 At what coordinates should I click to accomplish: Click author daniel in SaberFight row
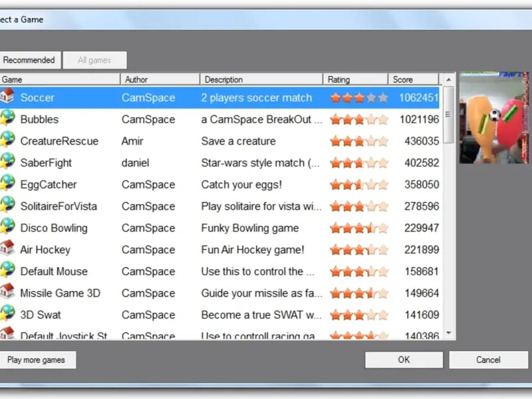[x=136, y=163]
